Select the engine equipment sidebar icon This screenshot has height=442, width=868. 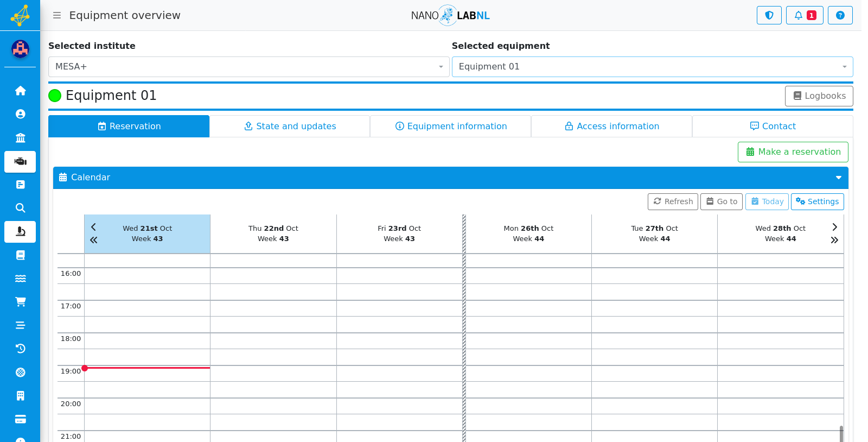click(20, 162)
